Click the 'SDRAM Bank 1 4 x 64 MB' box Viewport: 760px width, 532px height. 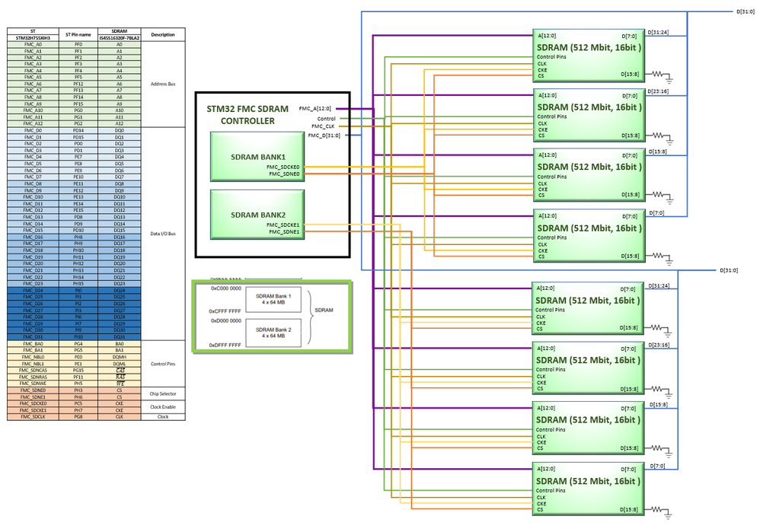(x=273, y=299)
